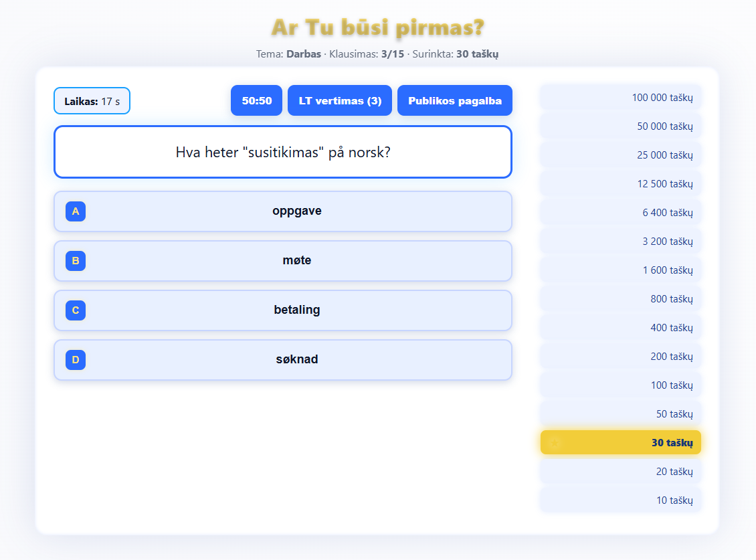This screenshot has width=756, height=560.
Task: Click the 100 000 taškų prize level
Action: point(621,98)
